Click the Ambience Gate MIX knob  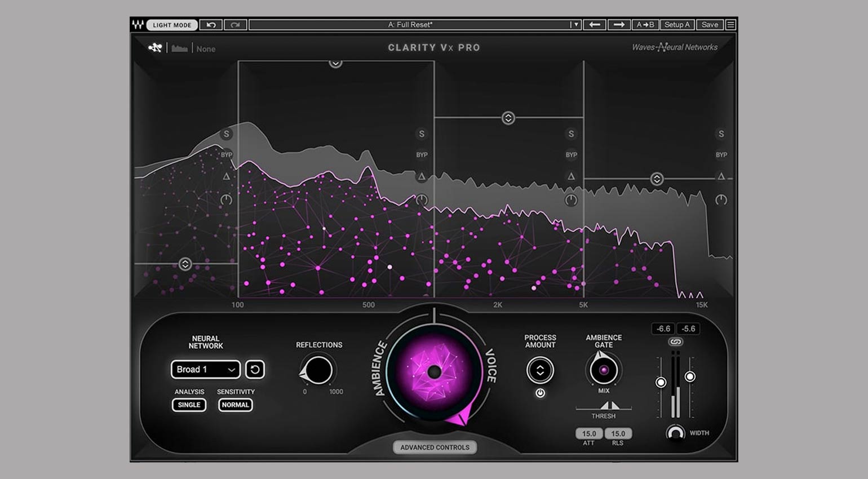click(x=604, y=370)
